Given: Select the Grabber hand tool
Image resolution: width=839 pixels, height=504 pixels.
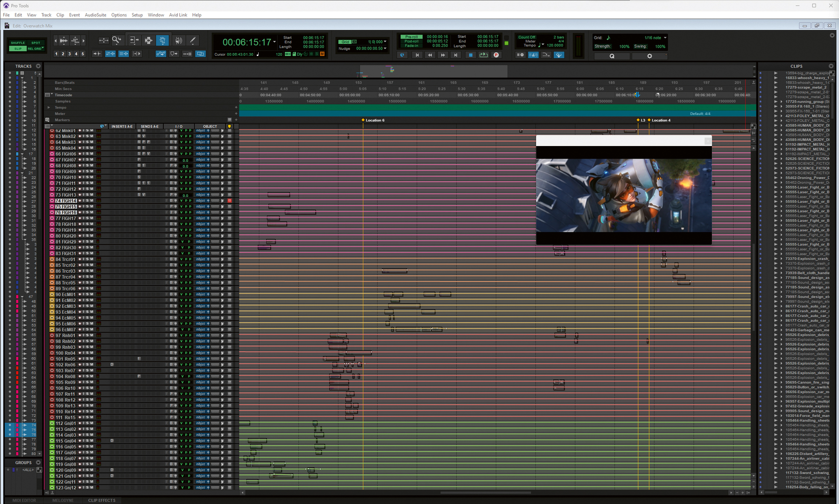Looking at the screenshot, I should click(162, 41).
